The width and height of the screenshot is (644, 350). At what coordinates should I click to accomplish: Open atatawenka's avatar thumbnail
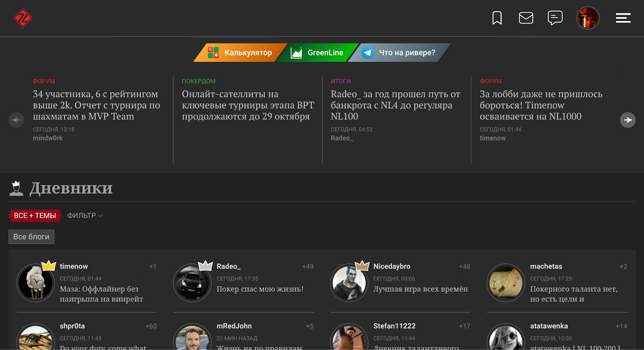(x=506, y=337)
